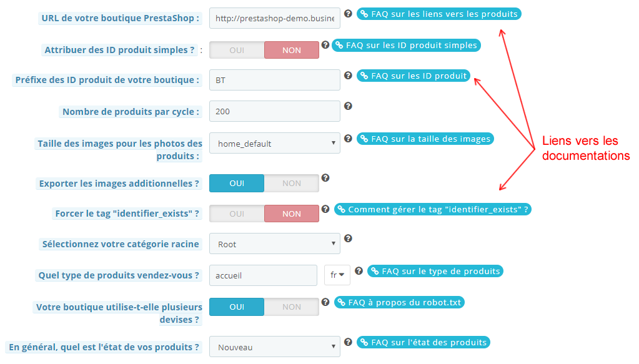Click Comment gérer le tag identifier_exists link

point(430,209)
